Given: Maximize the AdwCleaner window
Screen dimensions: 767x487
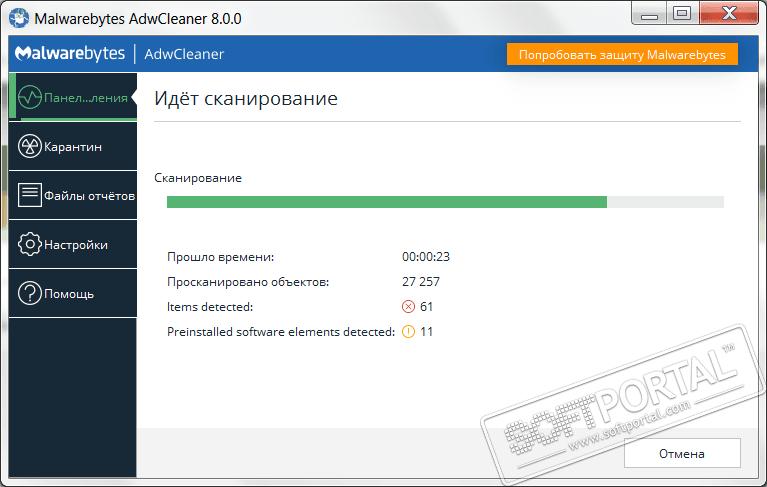Looking at the screenshot, I should pos(682,14).
